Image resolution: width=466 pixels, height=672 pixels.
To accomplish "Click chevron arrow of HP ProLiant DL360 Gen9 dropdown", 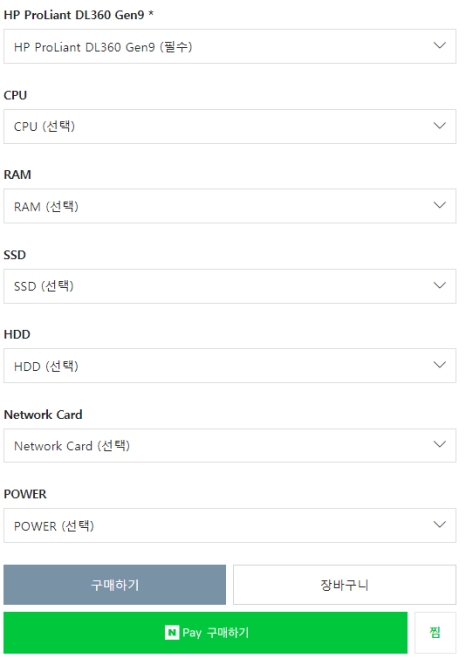I will tap(439, 45).
